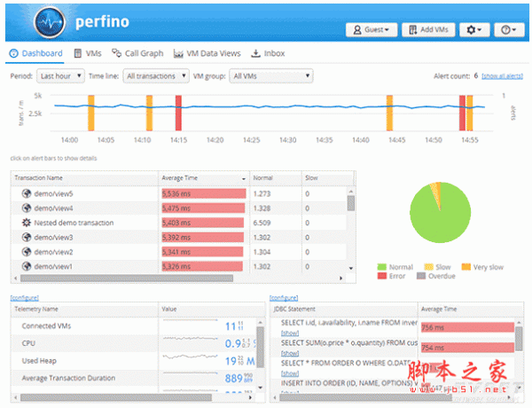Click the transactions table scroll down arrow
The image size is (532, 408).
point(351,268)
